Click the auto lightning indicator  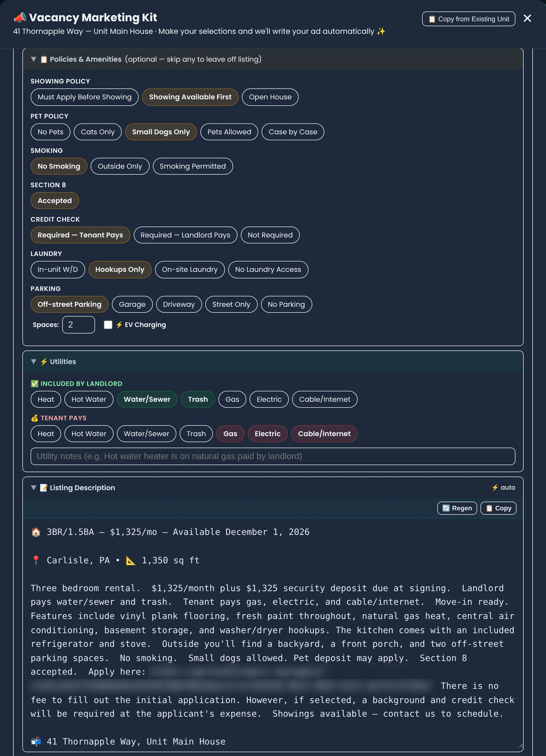click(503, 488)
